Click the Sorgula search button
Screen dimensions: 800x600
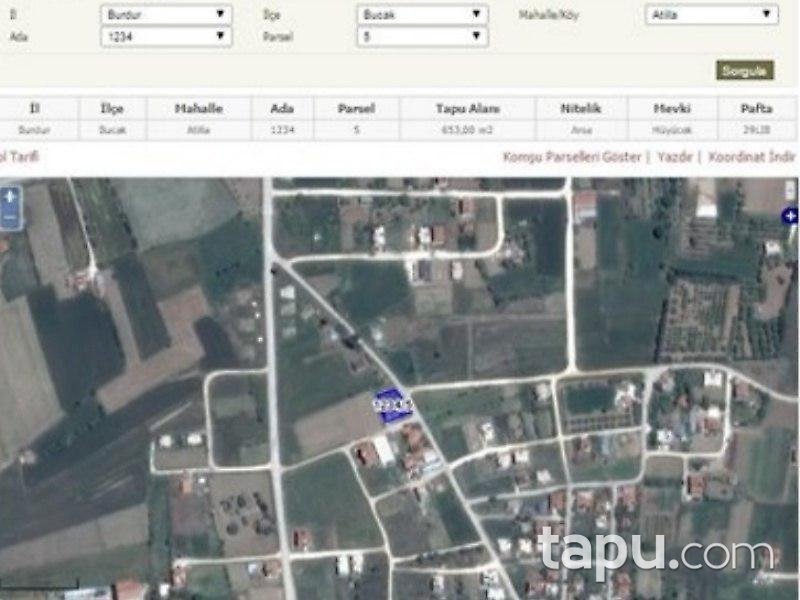click(742, 71)
